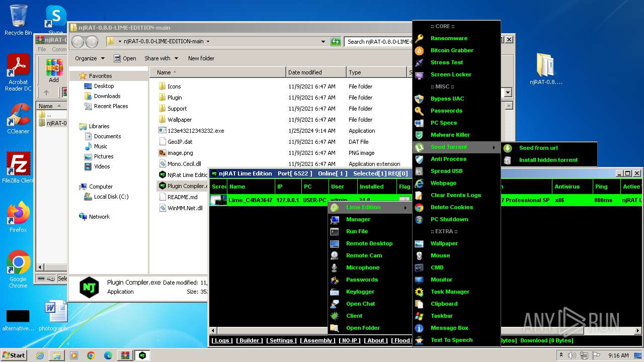644x362 pixels.
Task: Select the Open Chat icon
Action: (x=335, y=304)
